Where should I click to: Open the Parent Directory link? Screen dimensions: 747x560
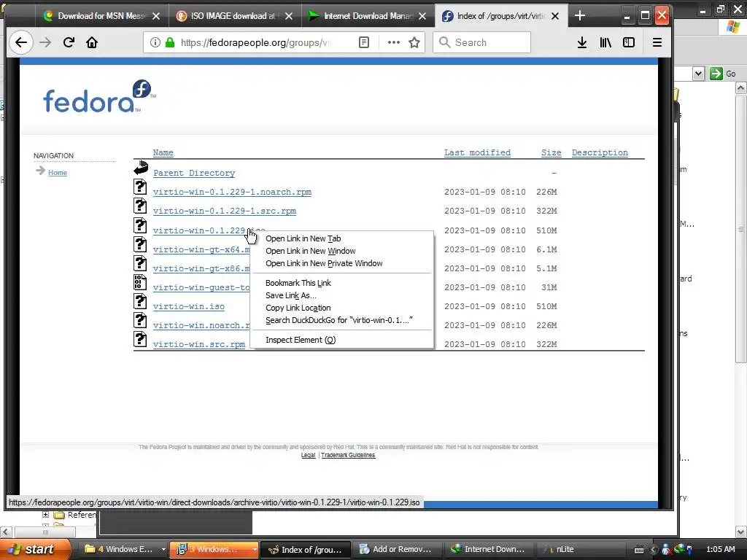click(x=194, y=173)
